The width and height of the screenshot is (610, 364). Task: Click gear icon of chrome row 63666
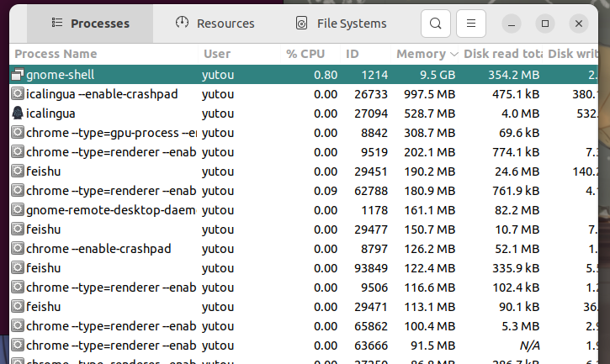coord(18,345)
